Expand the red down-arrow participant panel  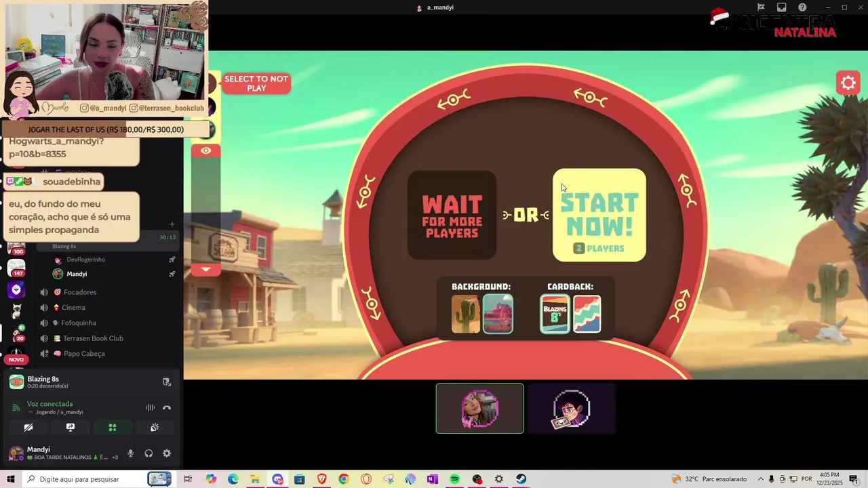click(206, 270)
